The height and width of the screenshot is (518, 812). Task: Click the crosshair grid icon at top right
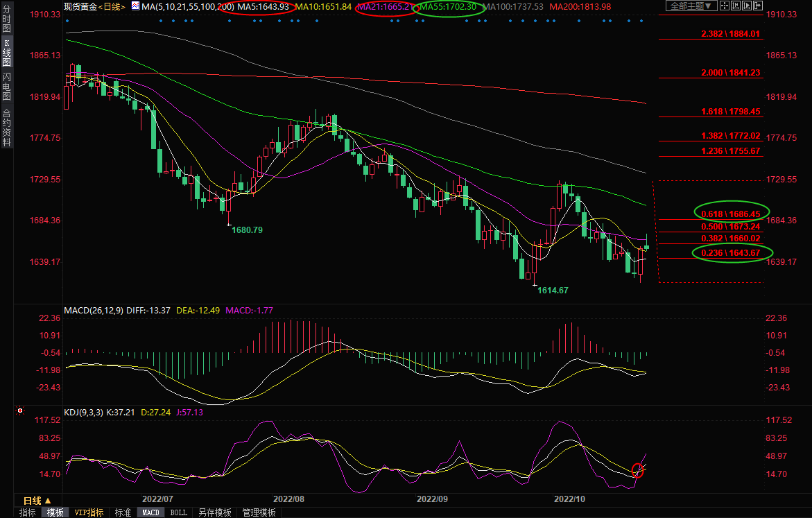(725, 6)
